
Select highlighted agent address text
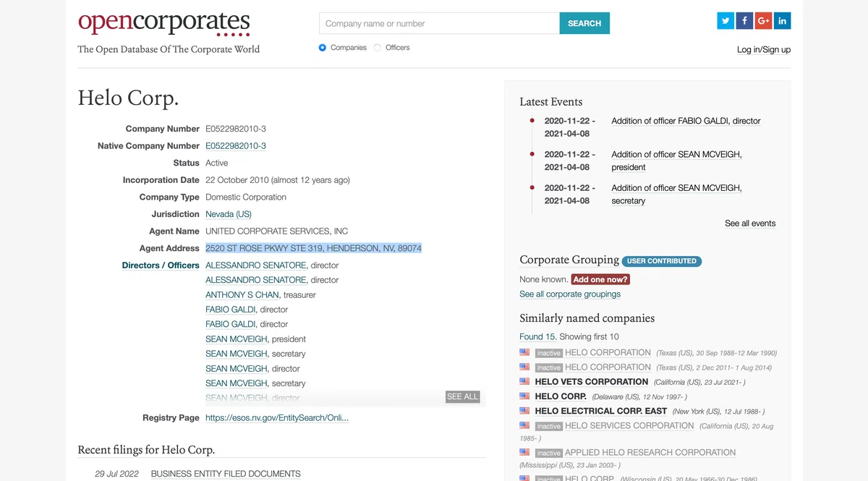[x=313, y=248]
